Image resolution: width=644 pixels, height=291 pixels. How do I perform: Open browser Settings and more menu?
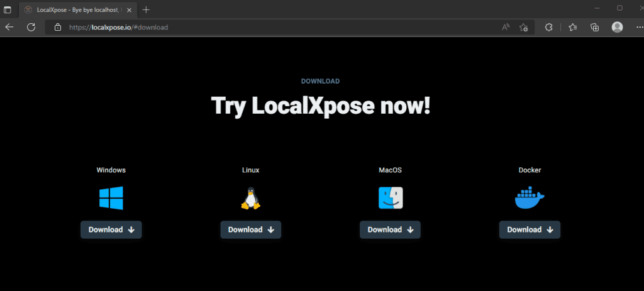pyautogui.click(x=639, y=28)
